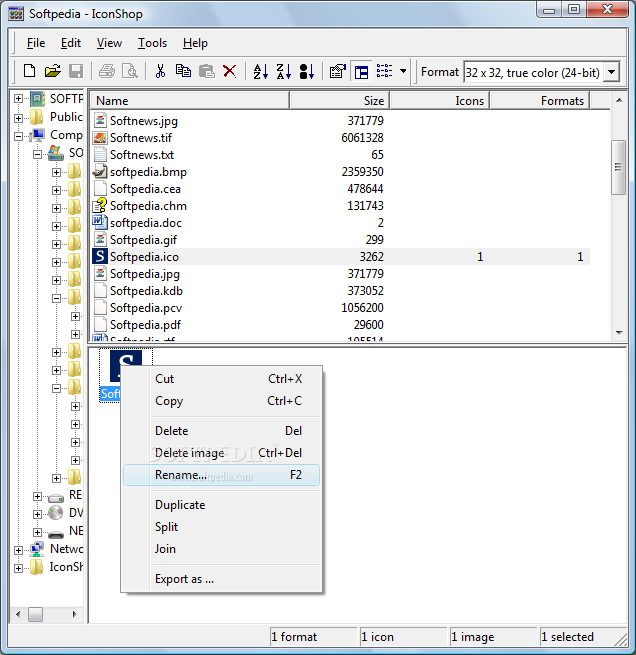The height and width of the screenshot is (655, 636).
Task: Click the Save floppy disk icon
Action: click(76, 71)
